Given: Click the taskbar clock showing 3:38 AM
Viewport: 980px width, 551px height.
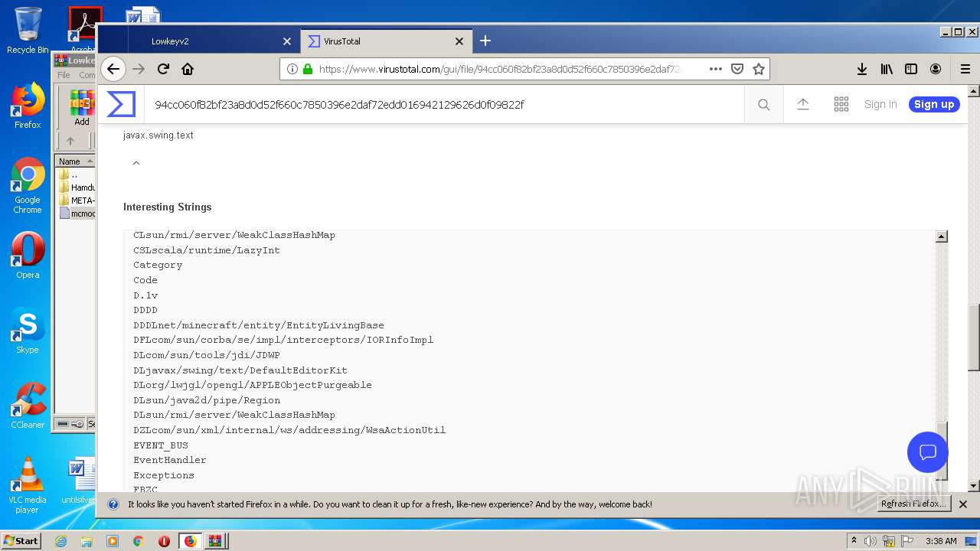Looking at the screenshot, I should [x=941, y=541].
